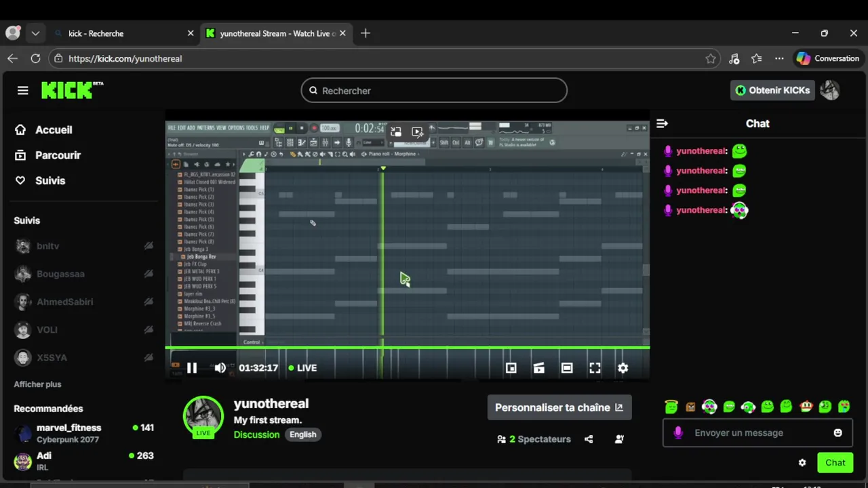The height and width of the screenshot is (488, 868).
Task: Mute the stream volume speaker icon
Action: click(x=220, y=367)
